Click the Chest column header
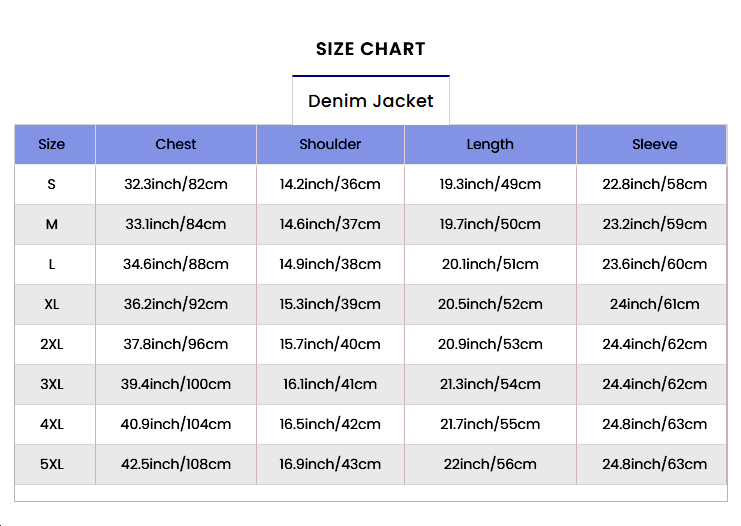This screenshot has height=526, width=741. pyautogui.click(x=176, y=144)
